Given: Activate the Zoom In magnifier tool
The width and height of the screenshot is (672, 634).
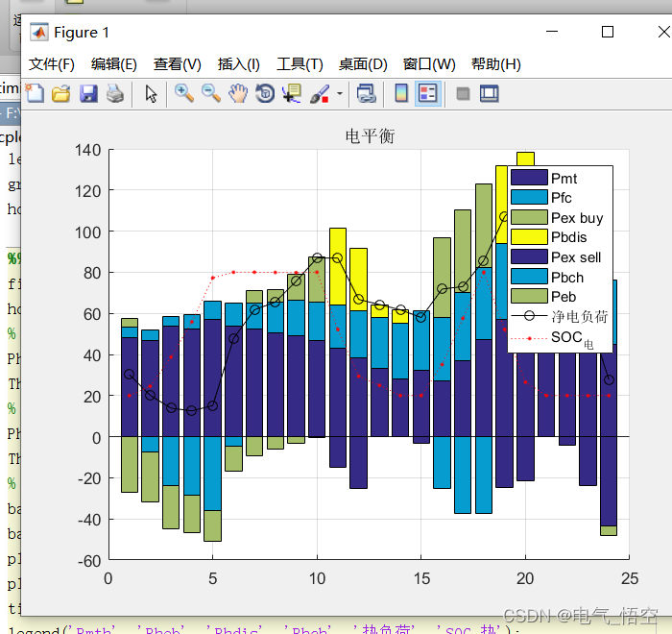Looking at the screenshot, I should point(184,93).
